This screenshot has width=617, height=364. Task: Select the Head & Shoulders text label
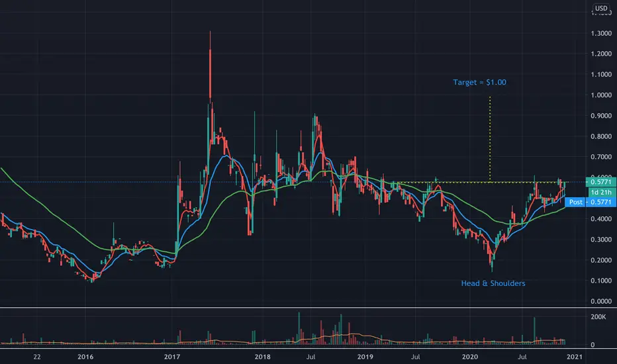point(493,283)
